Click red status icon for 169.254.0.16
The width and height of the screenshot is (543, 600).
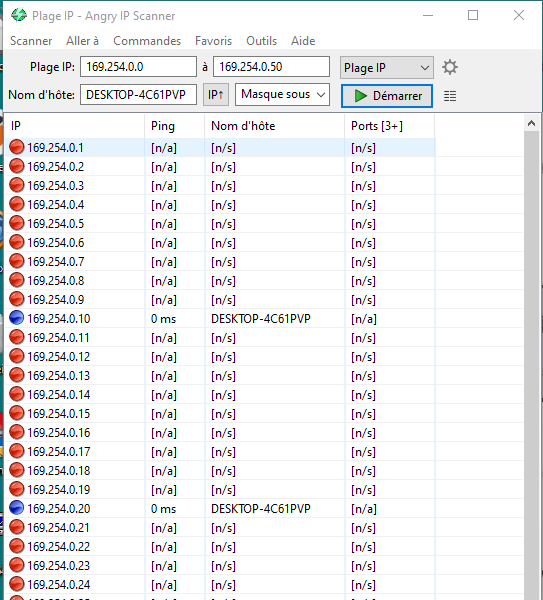click(x=16, y=432)
